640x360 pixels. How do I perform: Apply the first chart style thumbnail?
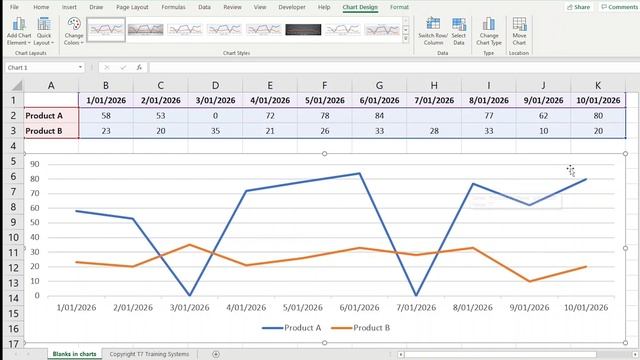pyautogui.click(x=106, y=29)
